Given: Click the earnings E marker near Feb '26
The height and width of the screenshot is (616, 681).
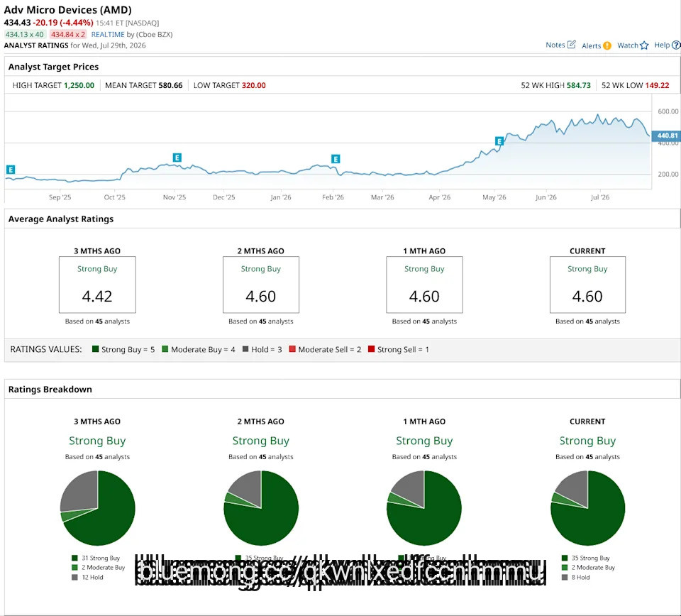Looking at the screenshot, I should 336,159.
